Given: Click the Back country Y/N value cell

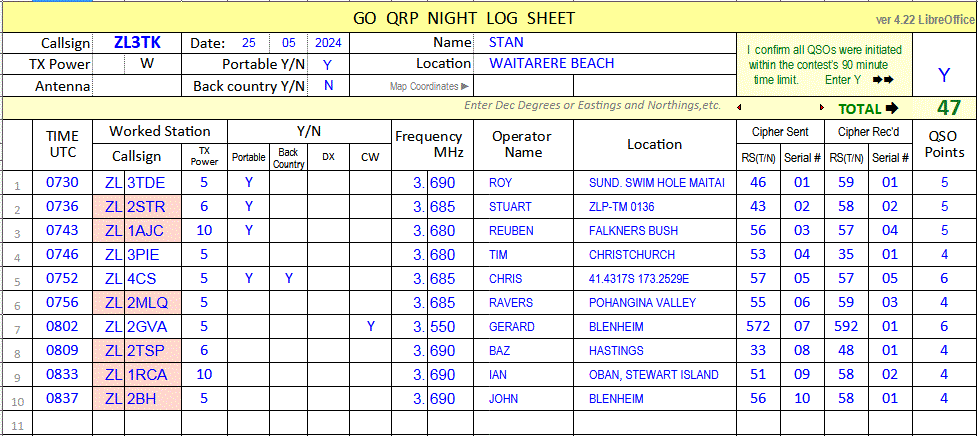Looking at the screenshot, I should [327, 86].
